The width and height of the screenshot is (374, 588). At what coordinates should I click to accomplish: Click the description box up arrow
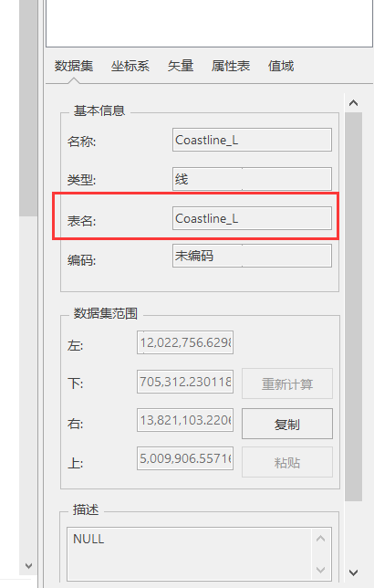coord(321,539)
